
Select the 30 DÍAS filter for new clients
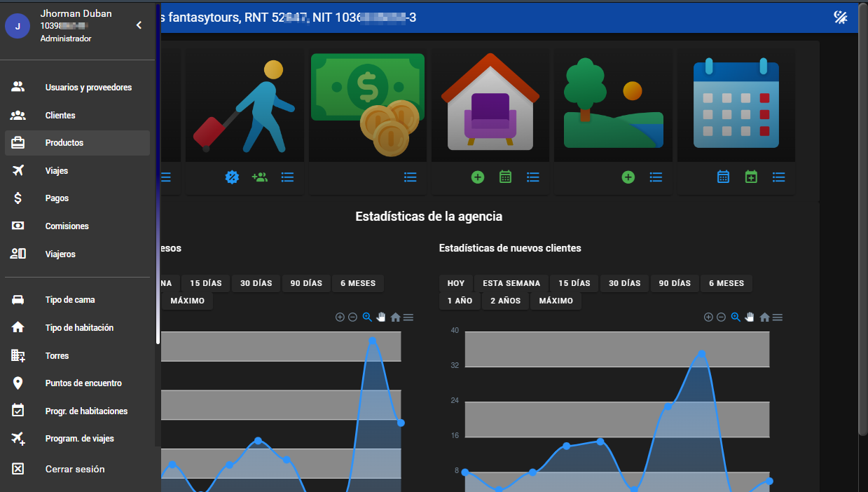(x=624, y=283)
